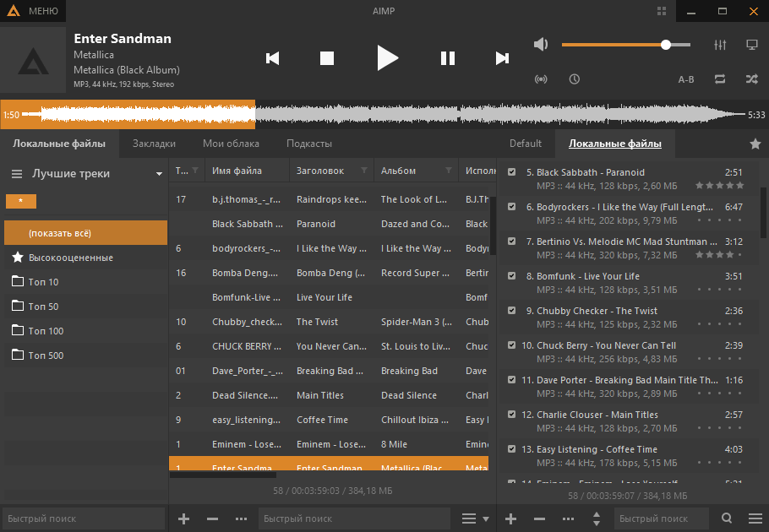Open the Топ 500 folder
This screenshot has height=532, width=769.
[86, 356]
